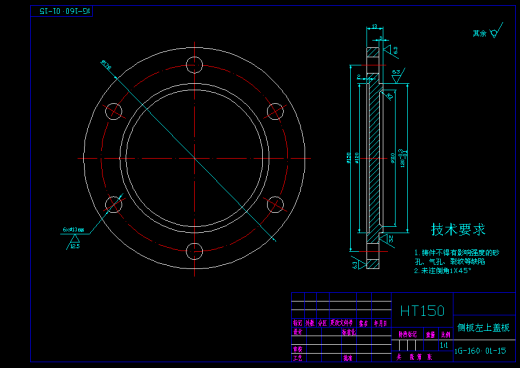Viewport: 520px width, 368px height.
Task: Select the top bolt hole circle
Action: click(194, 65)
